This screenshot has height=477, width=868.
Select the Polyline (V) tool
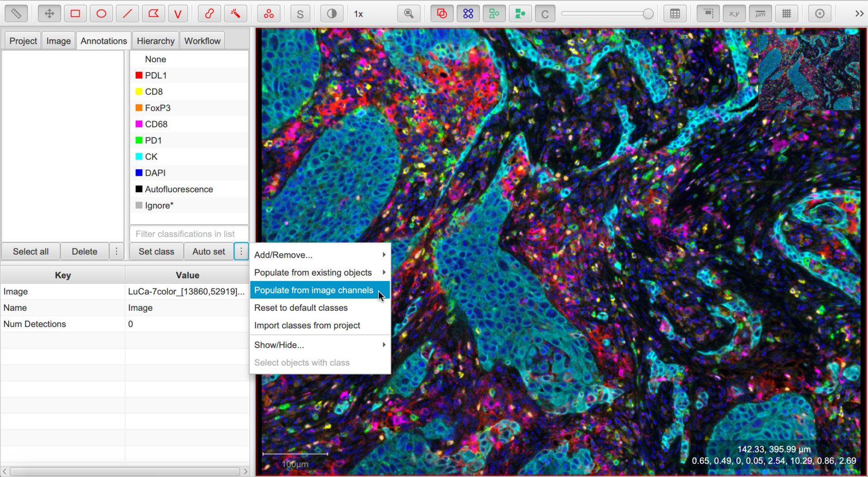(178, 14)
